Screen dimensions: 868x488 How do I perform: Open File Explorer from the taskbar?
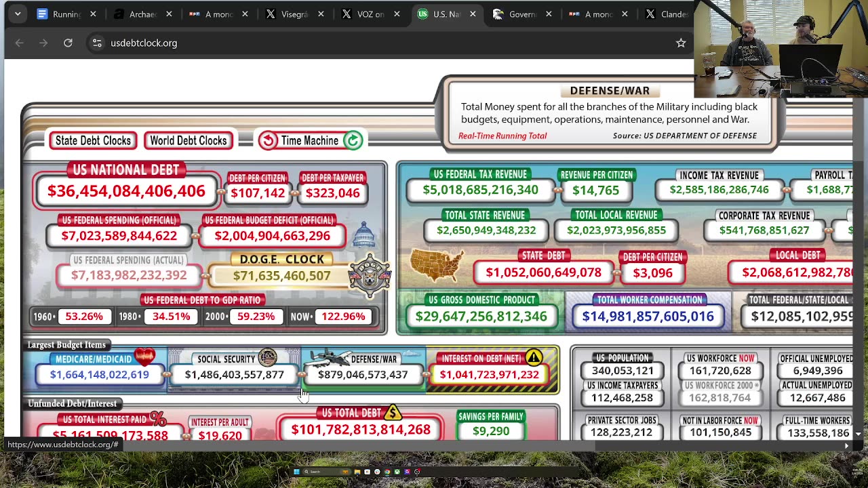click(x=357, y=472)
